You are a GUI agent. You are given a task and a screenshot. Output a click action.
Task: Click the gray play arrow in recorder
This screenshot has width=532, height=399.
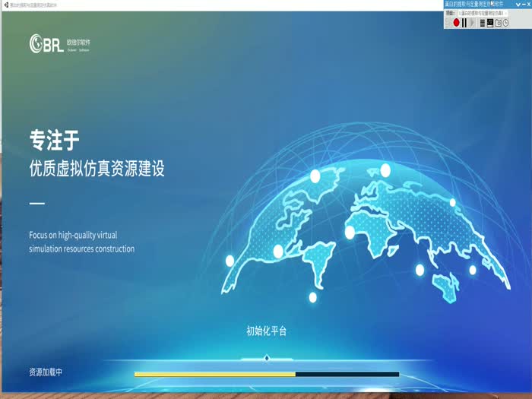(472, 23)
